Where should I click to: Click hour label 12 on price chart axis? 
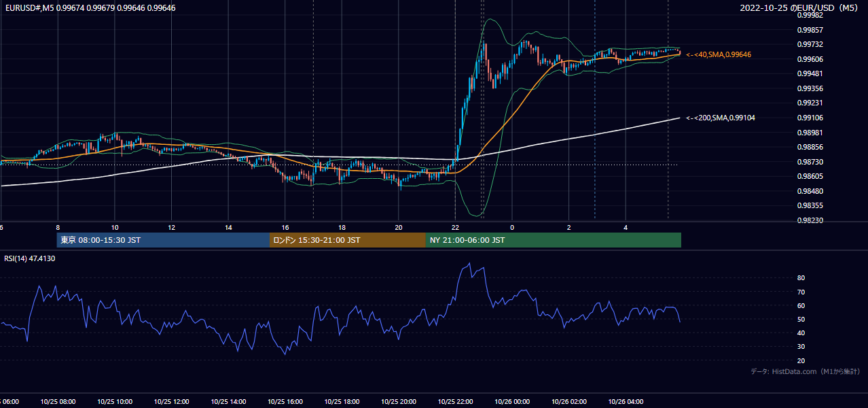[x=172, y=227]
